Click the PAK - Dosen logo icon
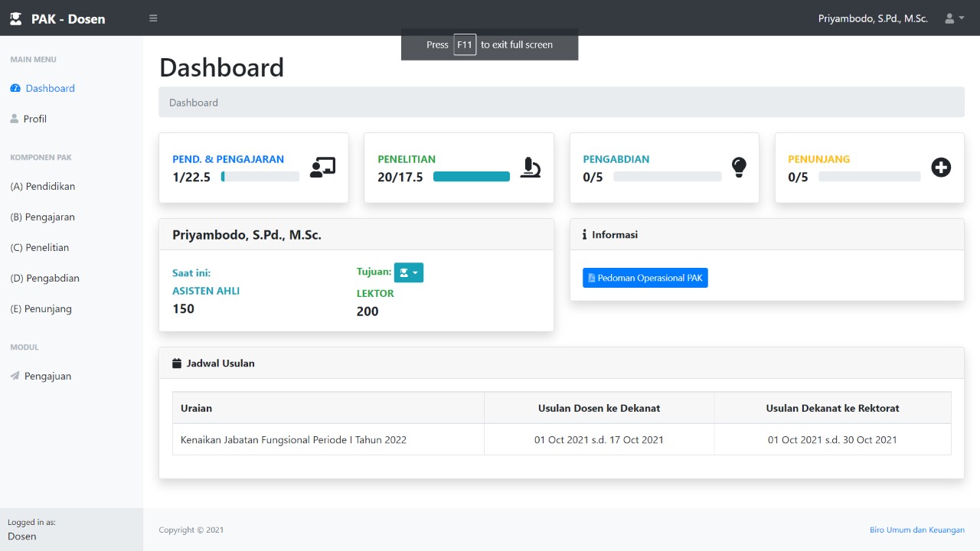 point(15,18)
